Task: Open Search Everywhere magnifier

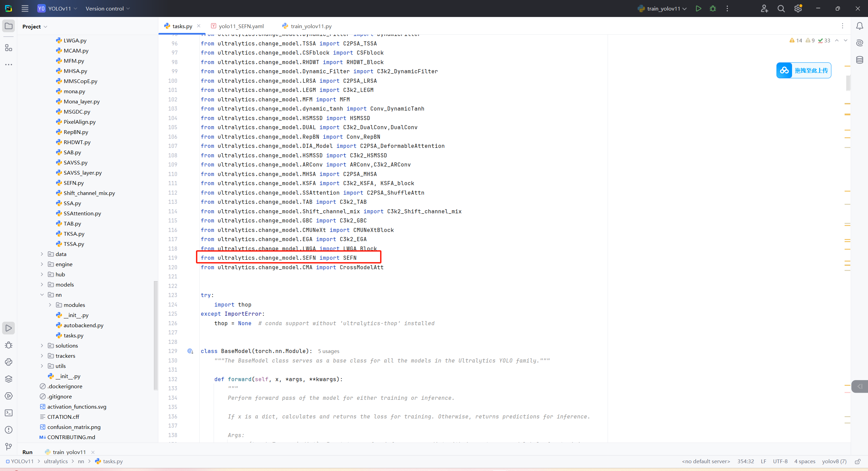Action: pyautogui.click(x=781, y=8)
